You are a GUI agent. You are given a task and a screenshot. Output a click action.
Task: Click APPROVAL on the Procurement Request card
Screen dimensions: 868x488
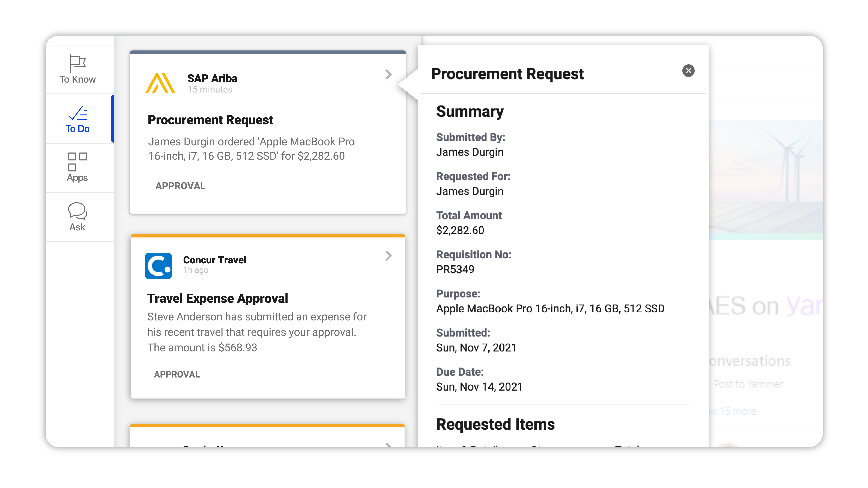[180, 186]
